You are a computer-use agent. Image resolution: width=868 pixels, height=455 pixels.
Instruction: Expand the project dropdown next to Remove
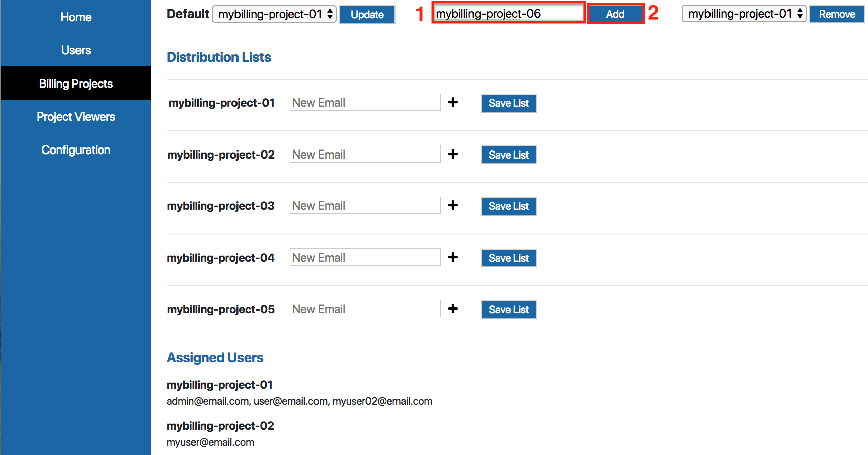tap(744, 14)
